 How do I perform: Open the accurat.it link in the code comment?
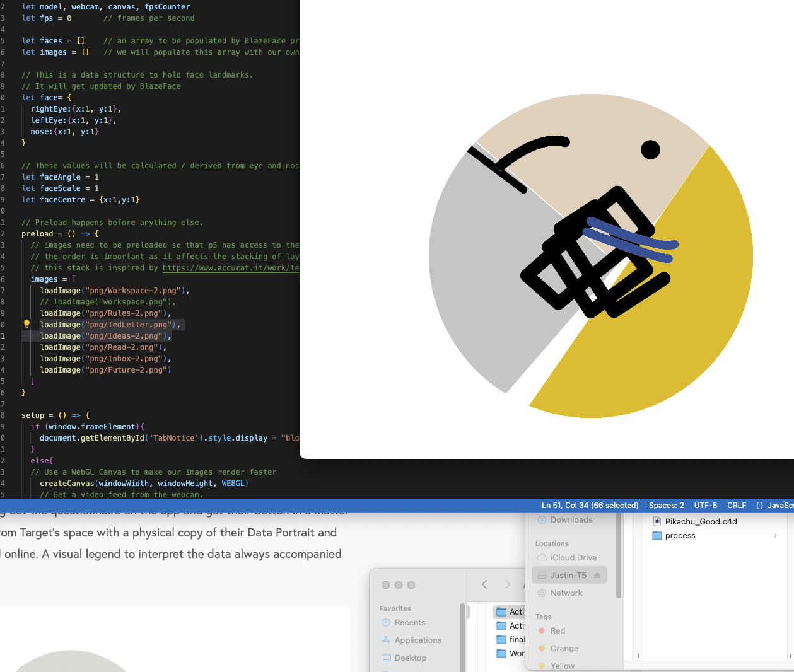(x=231, y=267)
